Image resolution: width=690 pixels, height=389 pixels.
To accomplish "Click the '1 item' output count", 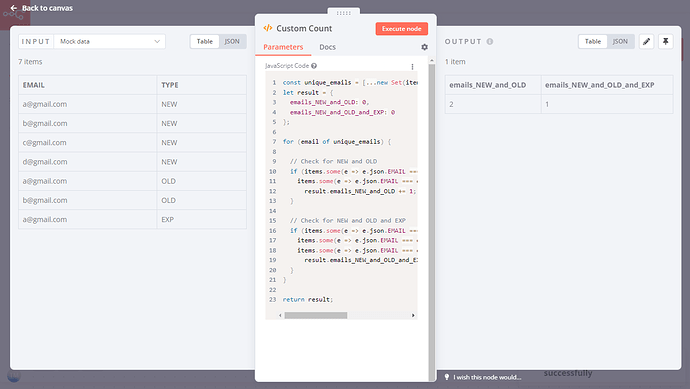I will [x=455, y=62].
